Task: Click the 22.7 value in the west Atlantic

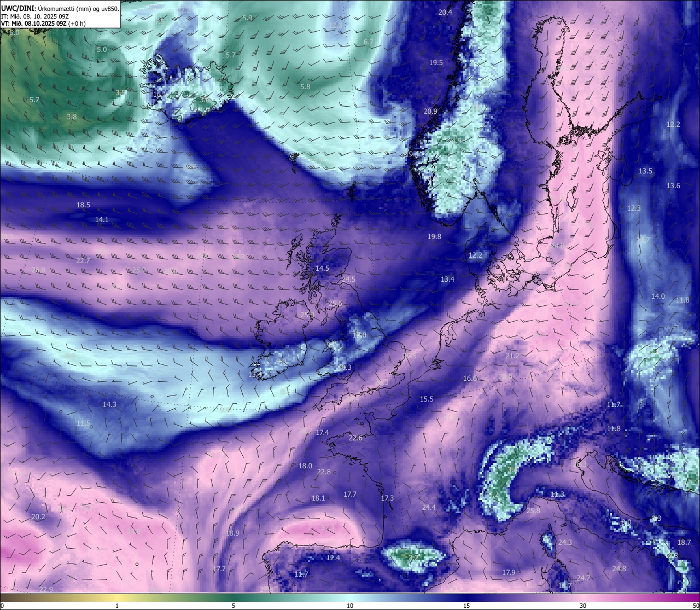Action: 83,260
